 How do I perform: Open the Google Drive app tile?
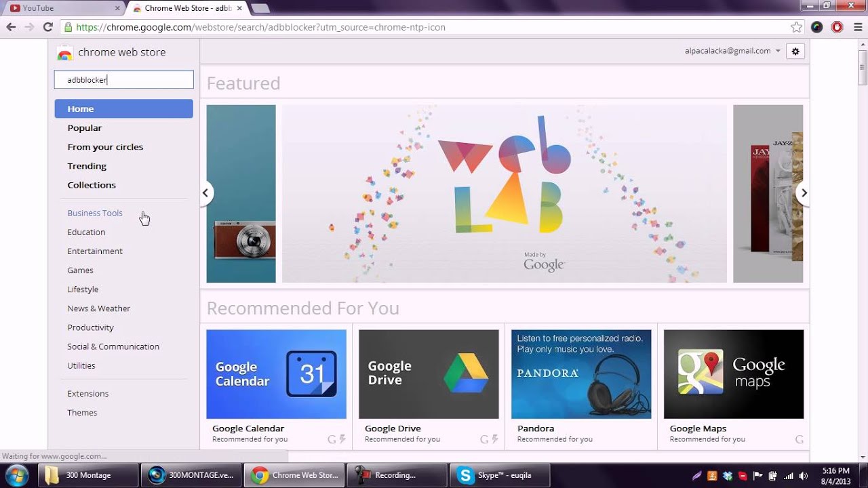tap(429, 386)
